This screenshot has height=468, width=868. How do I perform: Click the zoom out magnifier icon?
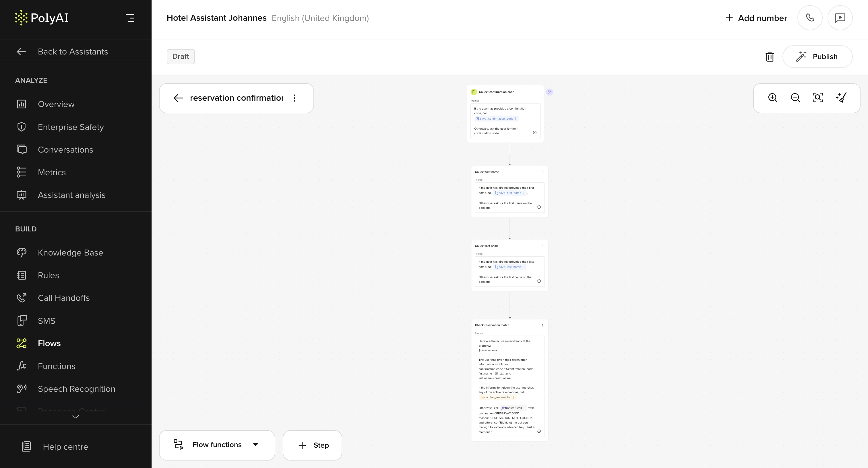pos(795,97)
